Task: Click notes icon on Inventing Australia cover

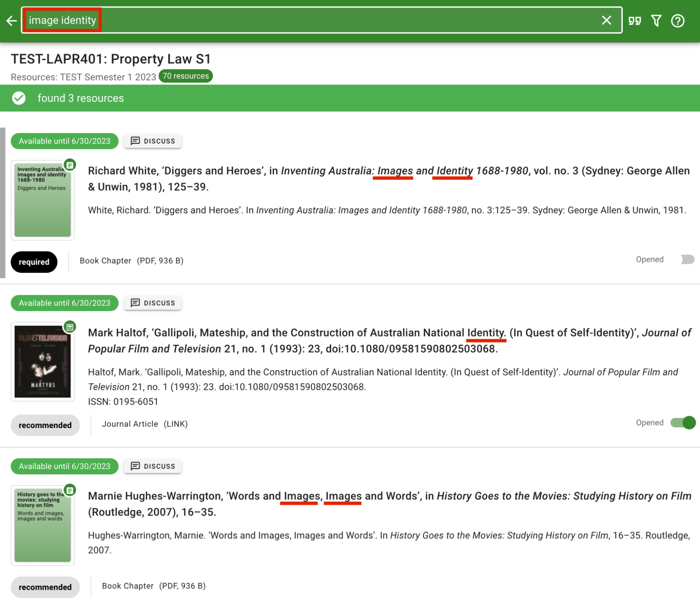Action: [70, 165]
